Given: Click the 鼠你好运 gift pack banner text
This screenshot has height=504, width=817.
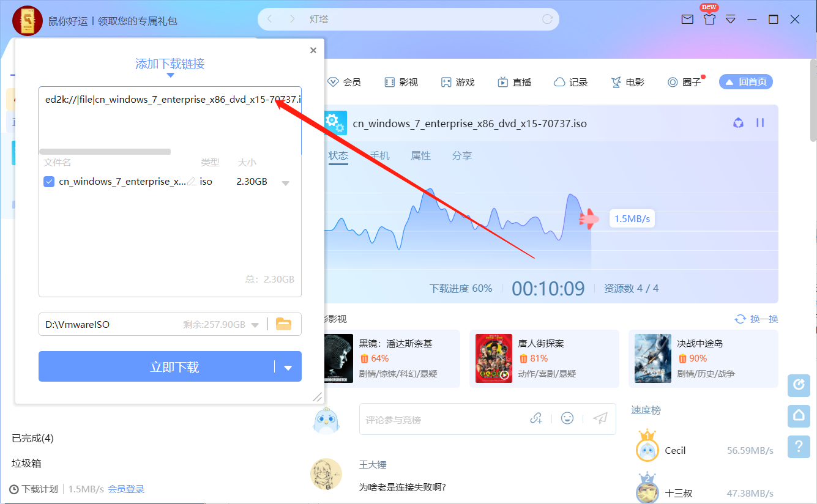Looking at the screenshot, I should click(x=113, y=21).
